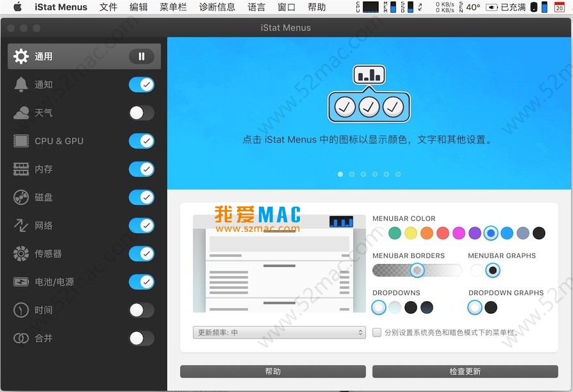The image size is (573, 392).
Task: Open the iStat Menus application menu
Action: click(61, 7)
